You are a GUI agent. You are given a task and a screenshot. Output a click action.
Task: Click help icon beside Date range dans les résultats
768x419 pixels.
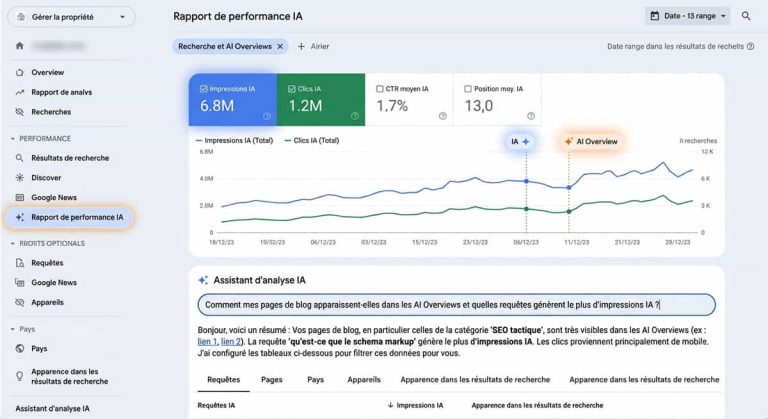point(750,47)
